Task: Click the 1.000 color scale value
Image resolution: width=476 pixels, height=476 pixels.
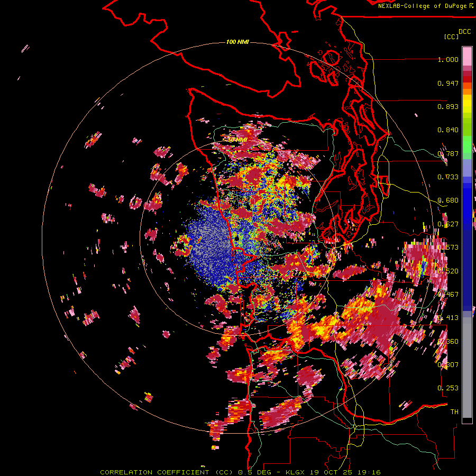Action: coord(448,59)
